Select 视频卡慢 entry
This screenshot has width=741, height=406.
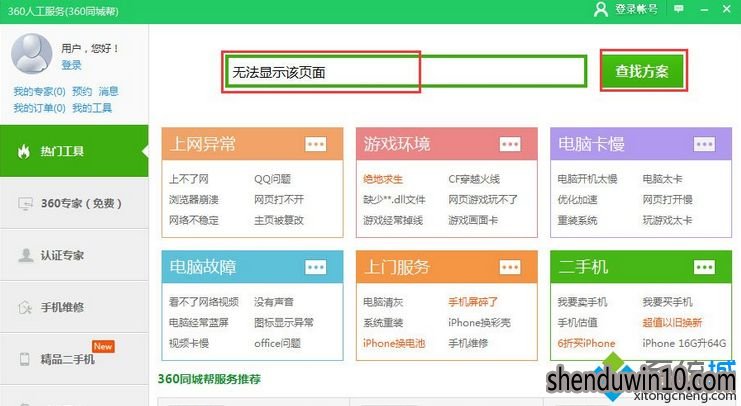(x=189, y=343)
